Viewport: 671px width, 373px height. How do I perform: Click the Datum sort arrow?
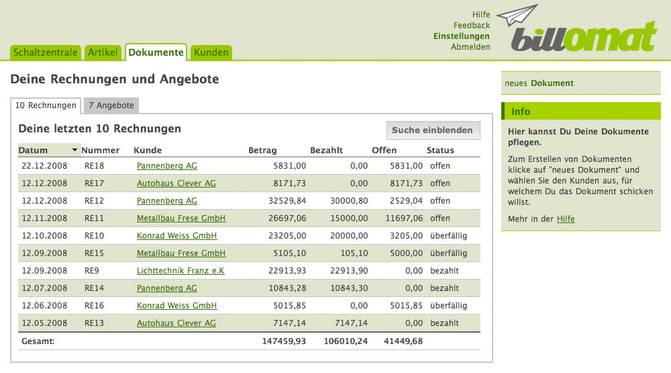click(x=74, y=150)
